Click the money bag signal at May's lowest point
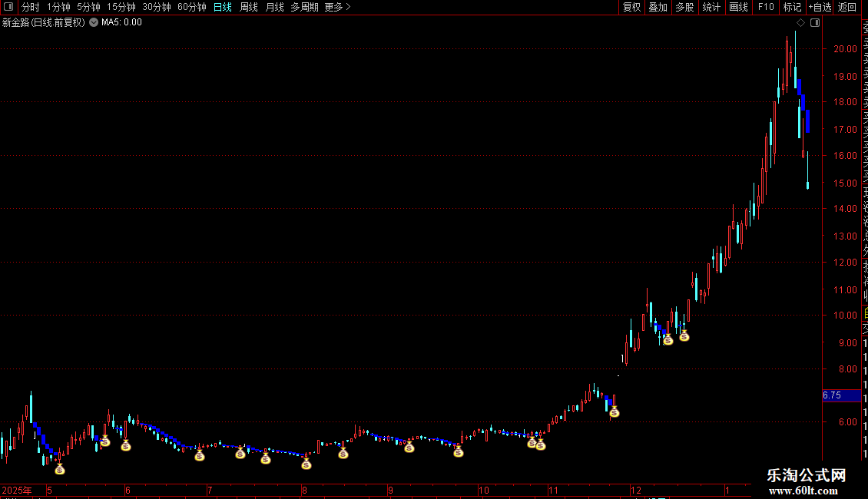 point(60,469)
